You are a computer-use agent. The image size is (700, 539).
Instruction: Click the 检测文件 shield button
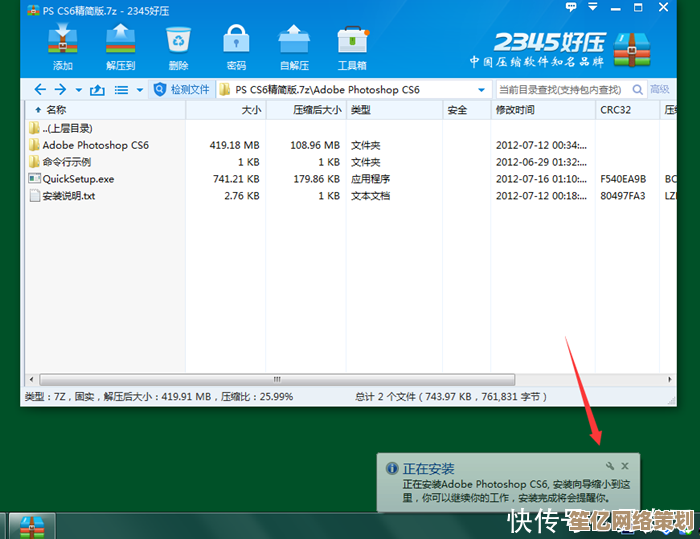tap(181, 90)
